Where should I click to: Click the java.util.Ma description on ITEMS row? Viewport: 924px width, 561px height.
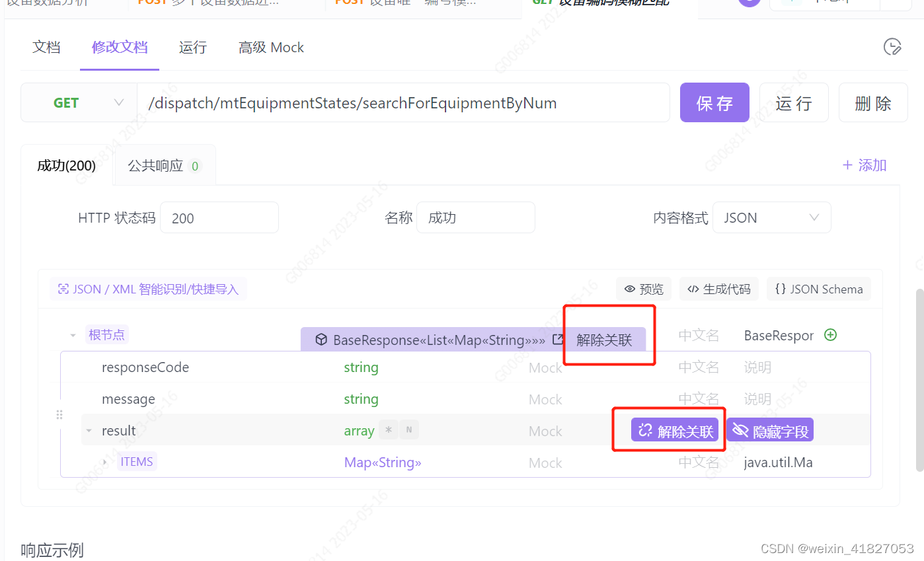[x=778, y=463]
